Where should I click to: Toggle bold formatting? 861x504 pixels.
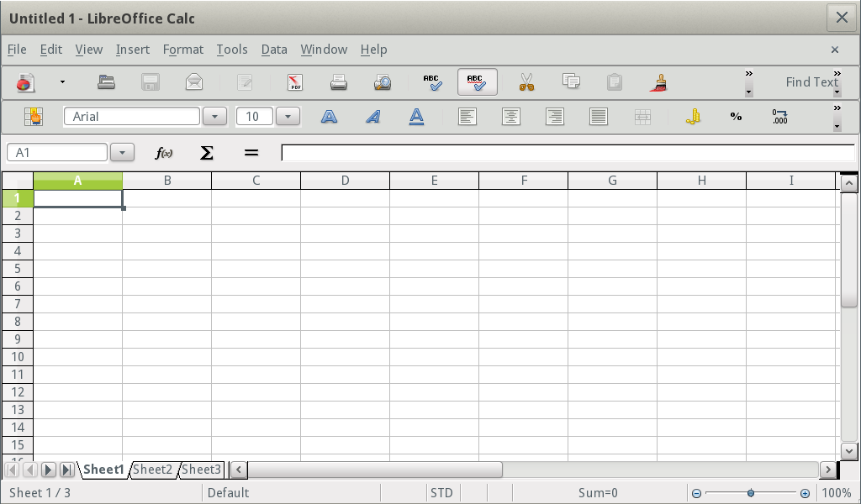click(329, 117)
